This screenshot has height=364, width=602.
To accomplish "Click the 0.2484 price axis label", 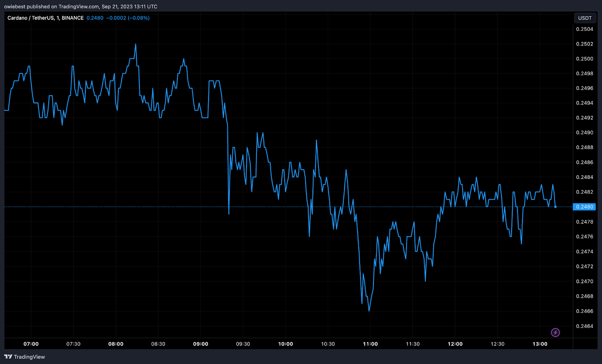I will coord(585,177).
